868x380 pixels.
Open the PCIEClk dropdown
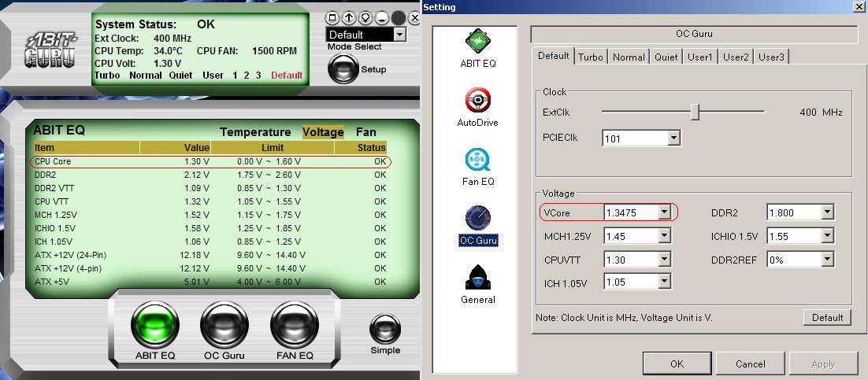[x=673, y=138]
